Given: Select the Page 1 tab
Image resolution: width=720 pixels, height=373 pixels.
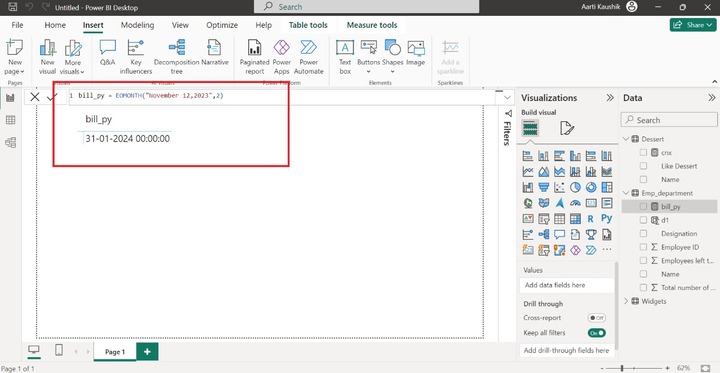Looking at the screenshot, I should point(115,352).
